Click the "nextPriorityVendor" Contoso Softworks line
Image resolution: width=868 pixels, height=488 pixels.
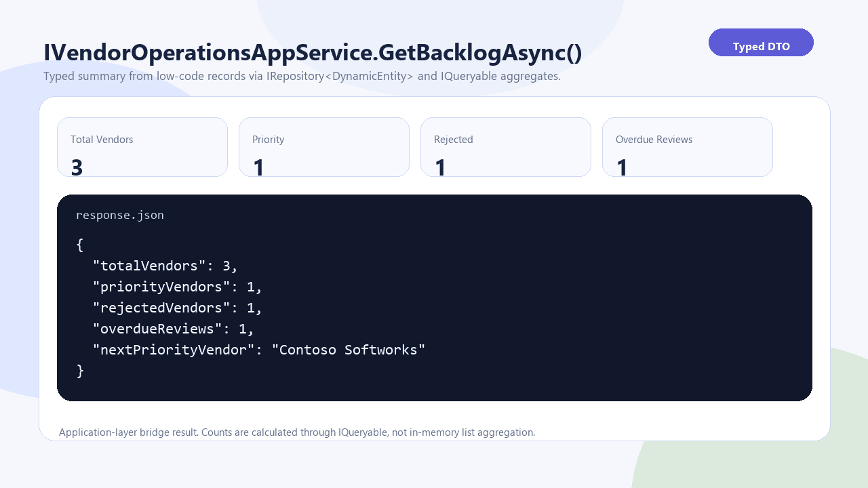(x=259, y=350)
